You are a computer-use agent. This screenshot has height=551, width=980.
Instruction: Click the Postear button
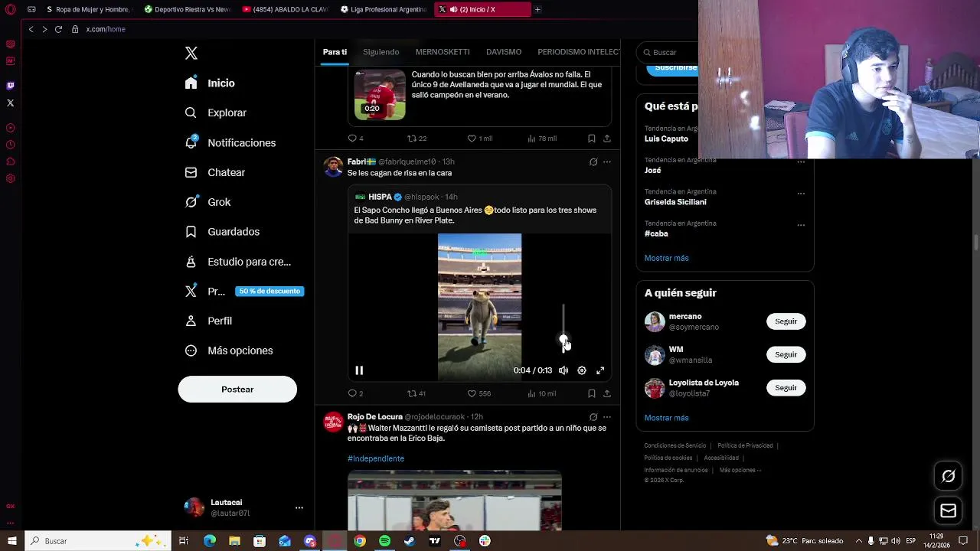pyautogui.click(x=237, y=389)
